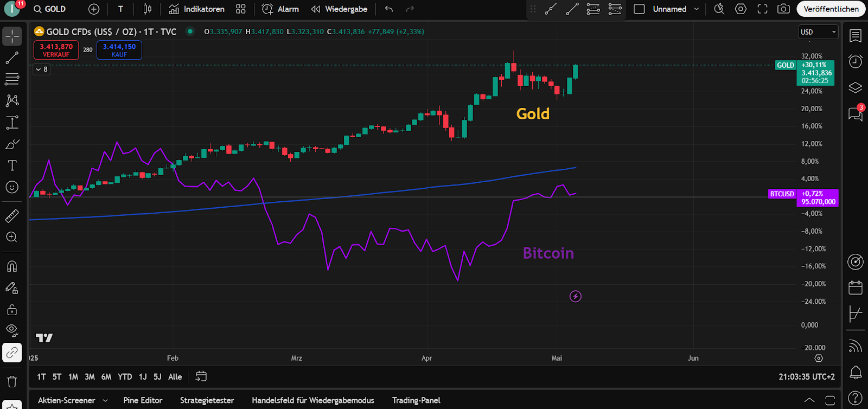This screenshot has height=409, width=868.
Task: Select the 1M time range
Action: (x=73, y=376)
